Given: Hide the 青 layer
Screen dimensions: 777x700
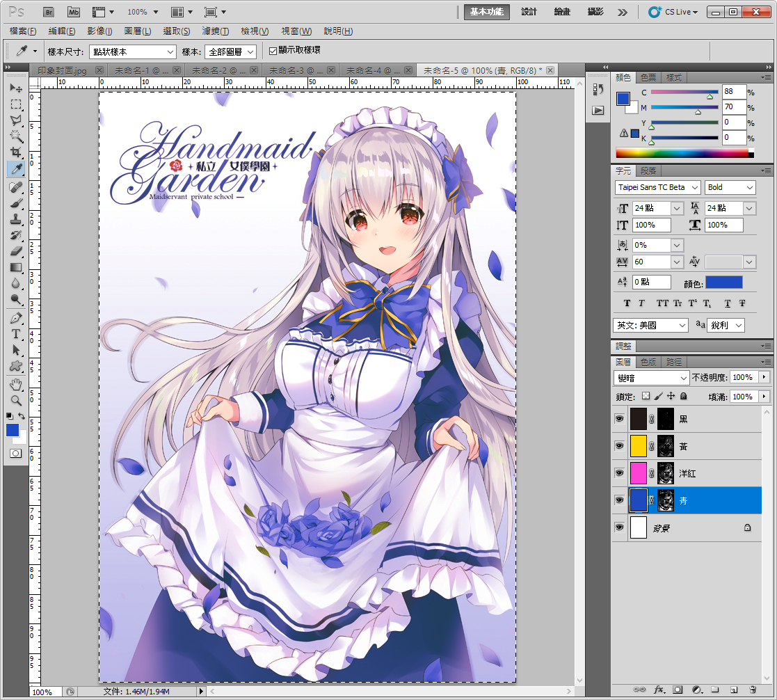Looking at the screenshot, I should 619,500.
